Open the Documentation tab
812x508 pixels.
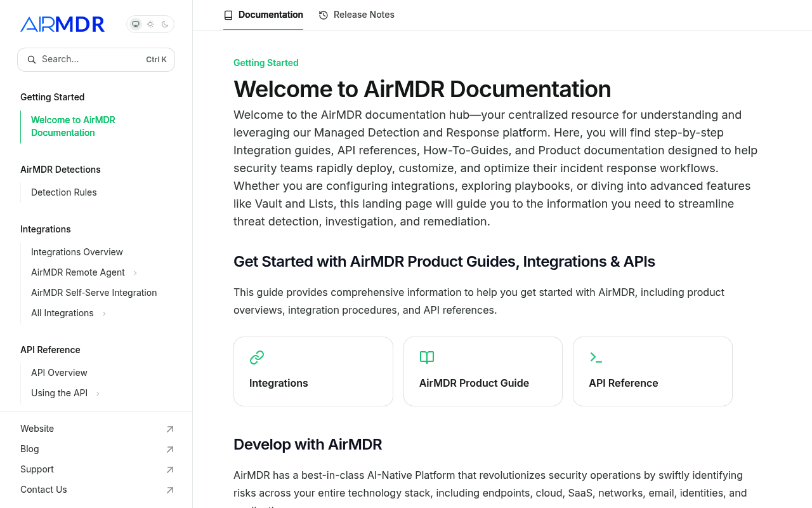[x=263, y=15]
